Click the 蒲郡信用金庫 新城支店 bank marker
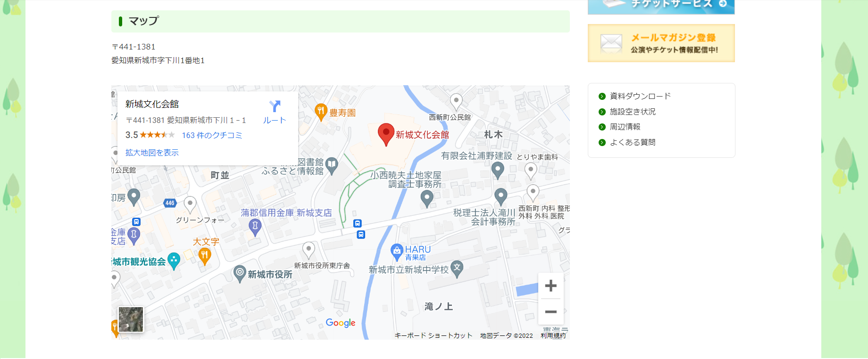Viewport: 868px width, 359px height. [255, 227]
